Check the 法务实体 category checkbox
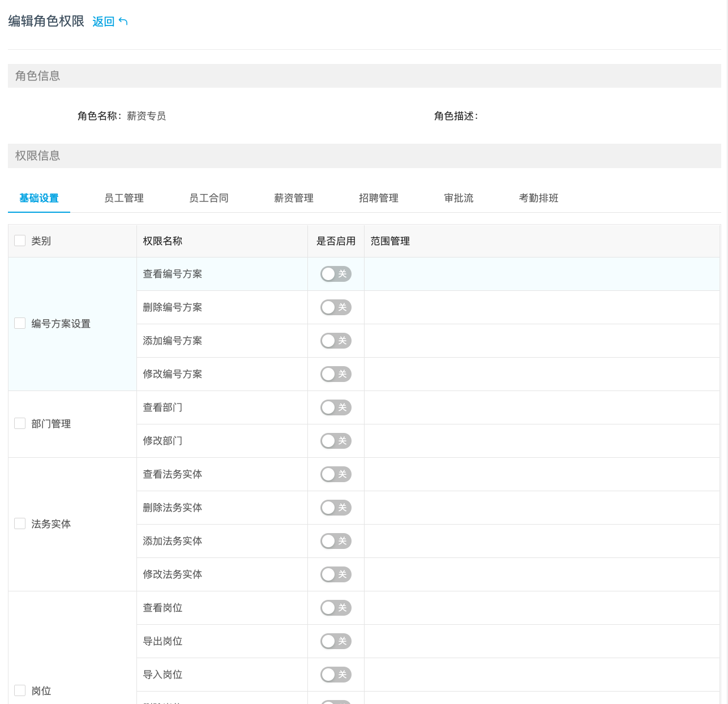This screenshot has height=704, width=728. 20,523
